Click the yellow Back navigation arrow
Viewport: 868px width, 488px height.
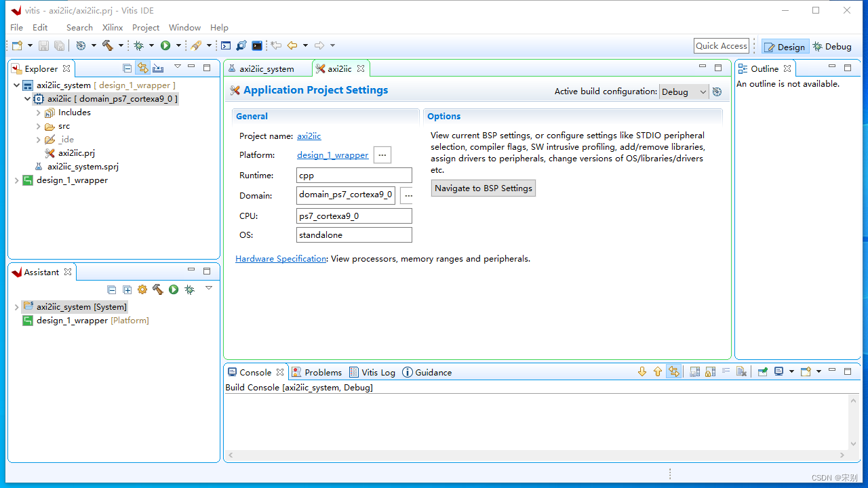[x=292, y=45]
